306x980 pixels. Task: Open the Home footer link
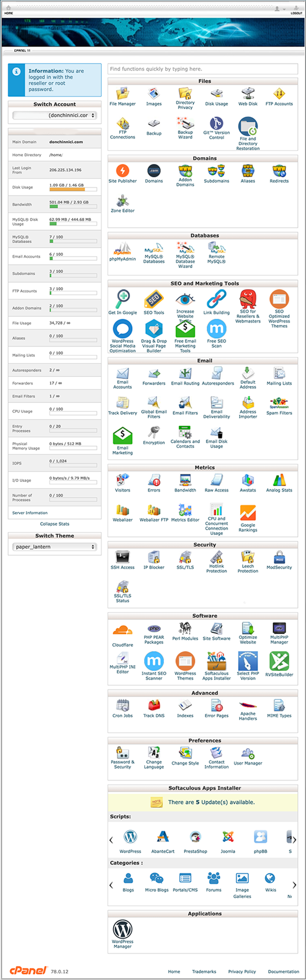174,972
